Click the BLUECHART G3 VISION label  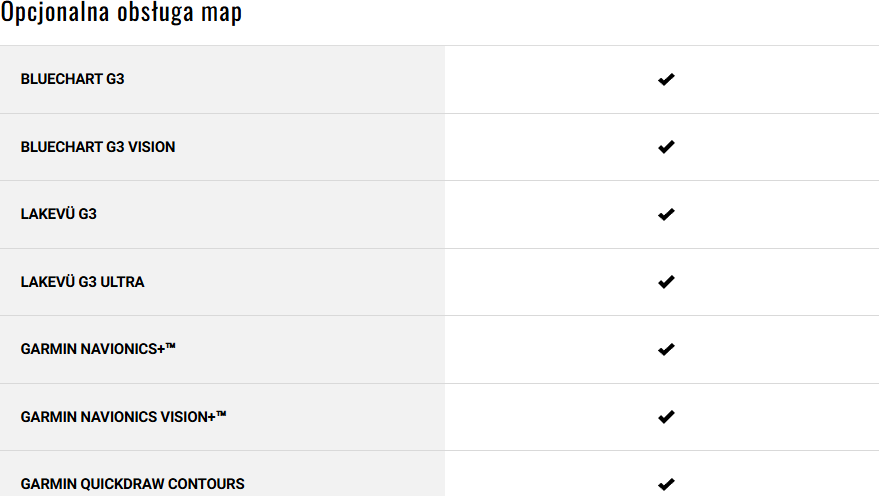pos(97,147)
